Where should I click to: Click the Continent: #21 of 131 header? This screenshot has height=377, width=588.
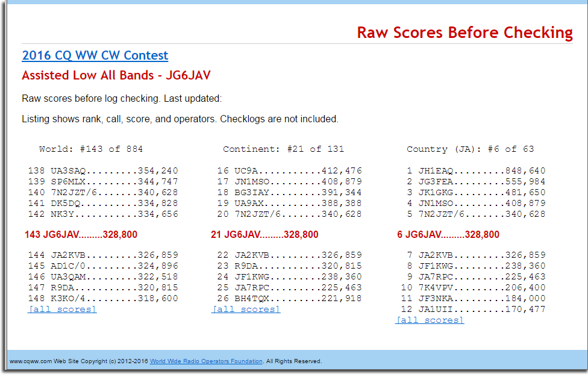[283, 149]
